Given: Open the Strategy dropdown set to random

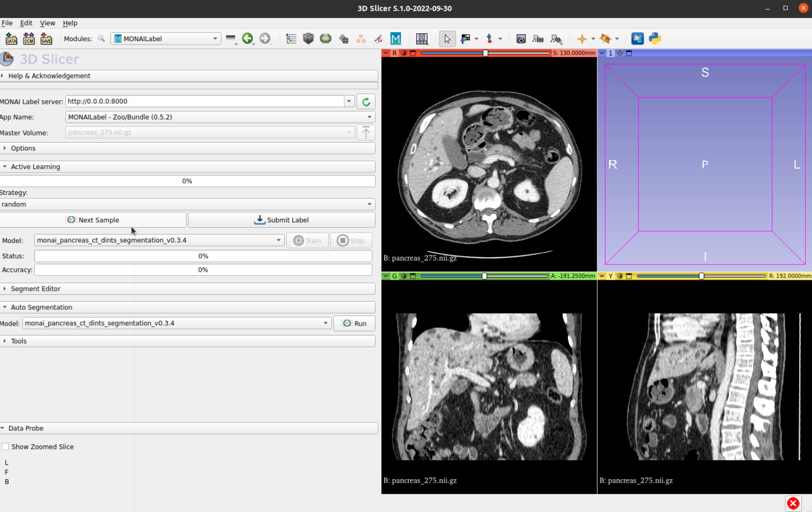Looking at the screenshot, I should coord(187,204).
